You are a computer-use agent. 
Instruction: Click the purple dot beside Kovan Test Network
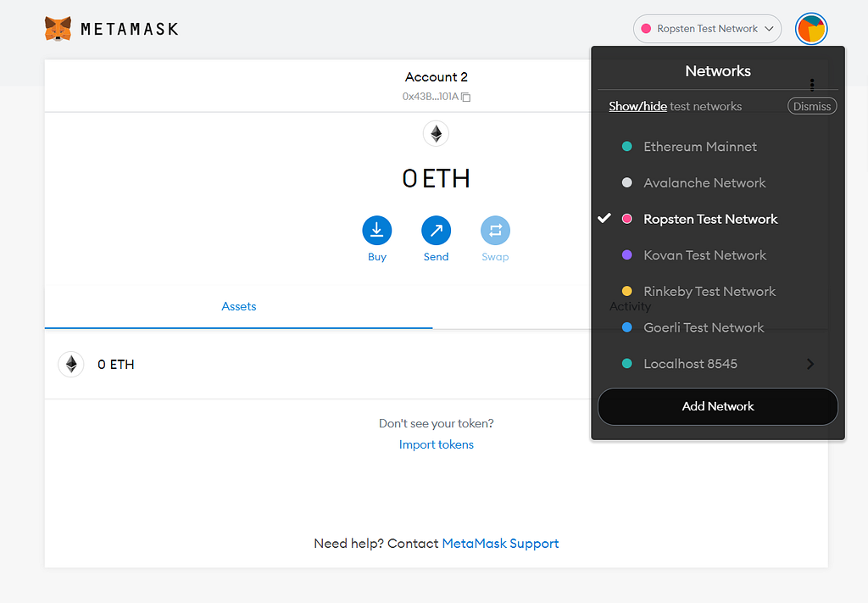pos(627,255)
